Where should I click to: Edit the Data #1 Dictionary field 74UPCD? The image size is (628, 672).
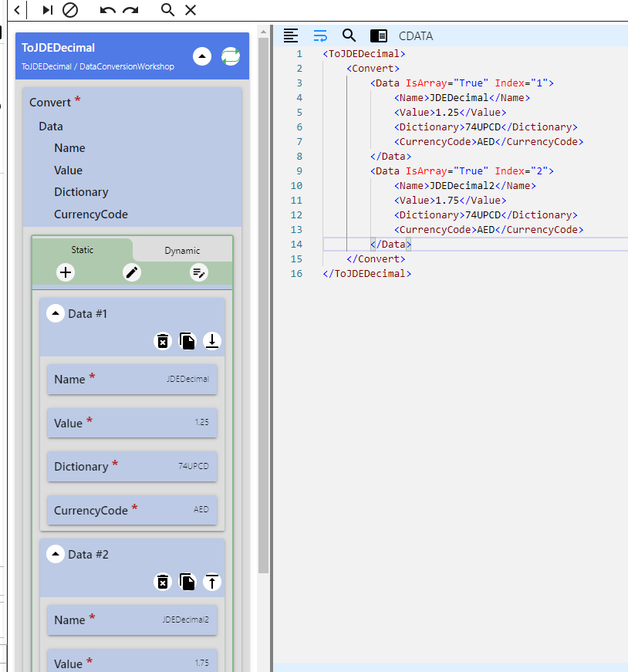(x=132, y=466)
